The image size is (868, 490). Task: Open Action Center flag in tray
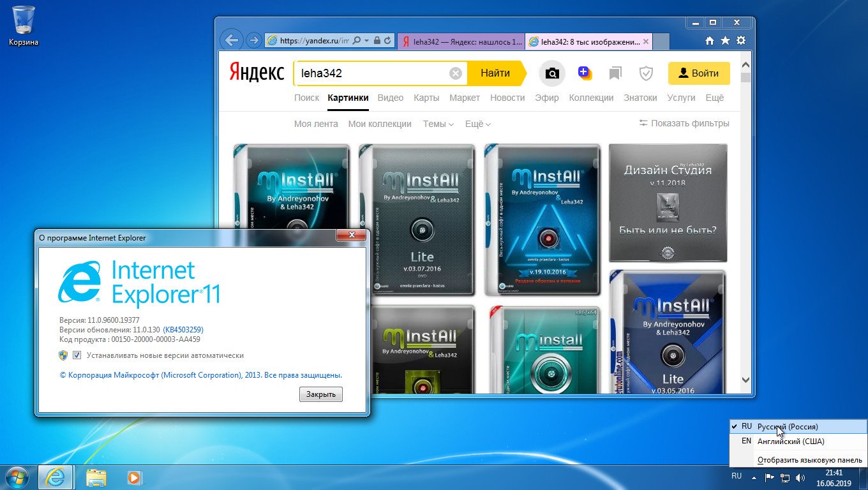pyautogui.click(x=770, y=477)
